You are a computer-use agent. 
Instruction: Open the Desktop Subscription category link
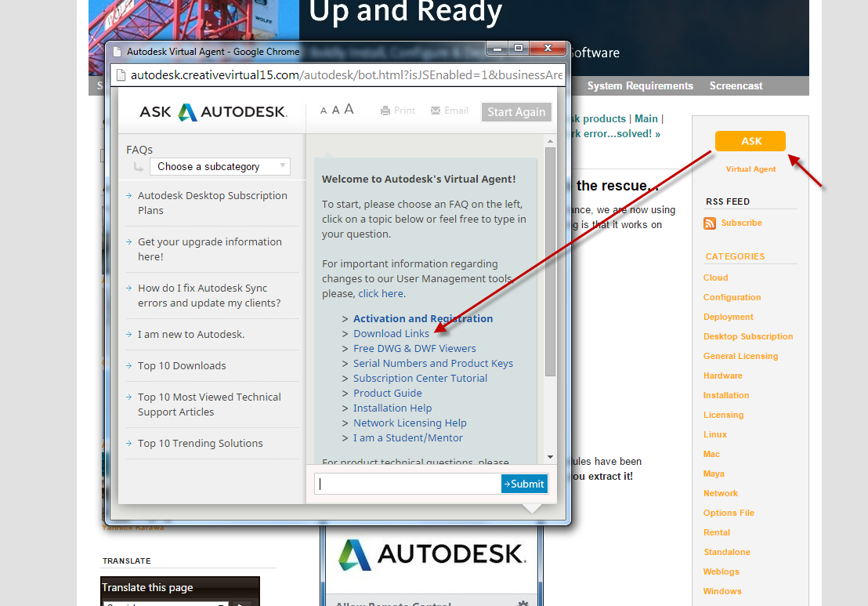click(747, 336)
